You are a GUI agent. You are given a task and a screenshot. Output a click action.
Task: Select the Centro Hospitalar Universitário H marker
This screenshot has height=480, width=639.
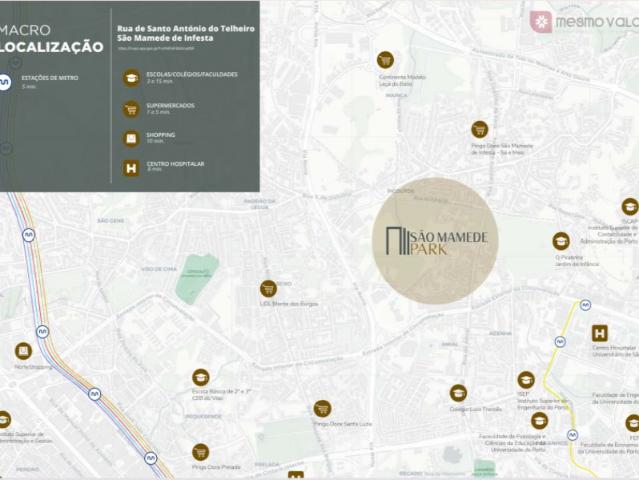tap(600, 333)
